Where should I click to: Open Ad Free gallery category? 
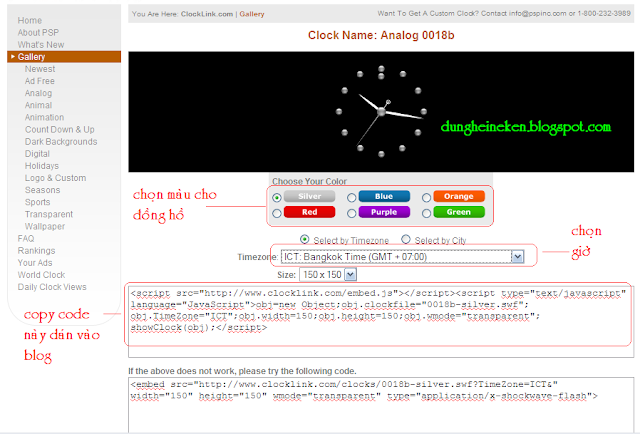click(40, 81)
